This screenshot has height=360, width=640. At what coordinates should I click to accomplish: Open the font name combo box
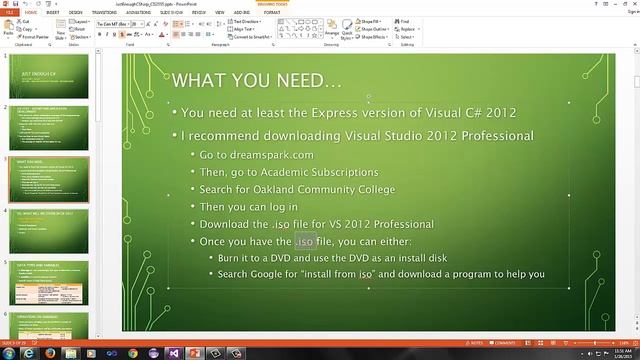(113, 24)
